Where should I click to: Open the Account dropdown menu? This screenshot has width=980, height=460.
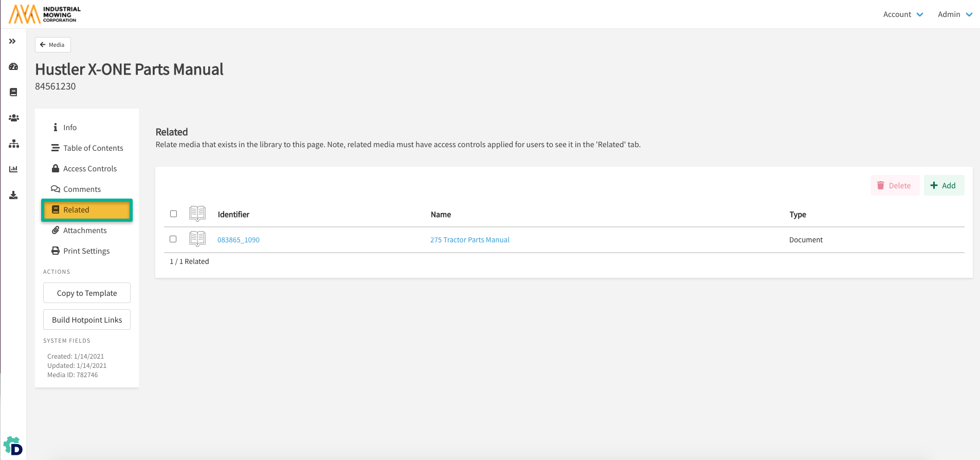point(903,14)
